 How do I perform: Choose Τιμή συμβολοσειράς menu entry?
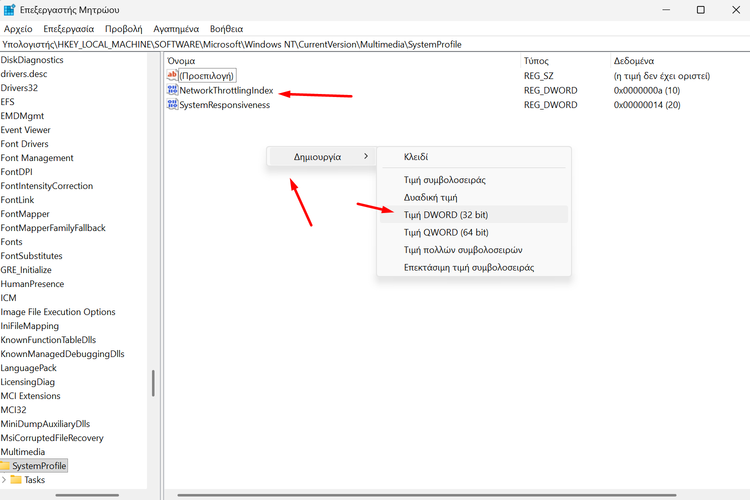(x=445, y=180)
